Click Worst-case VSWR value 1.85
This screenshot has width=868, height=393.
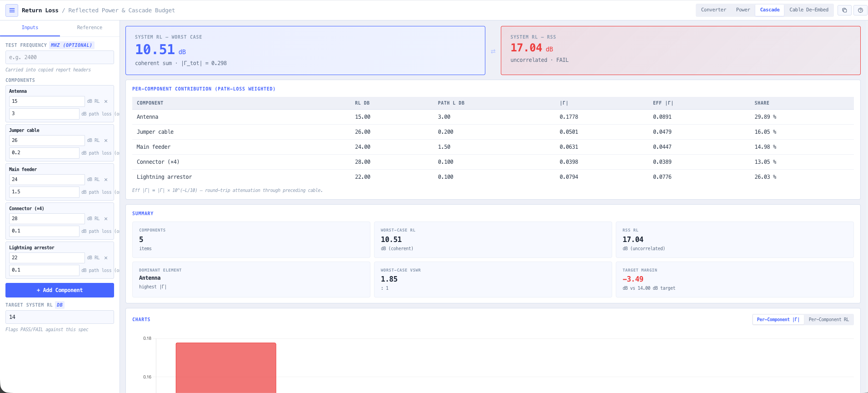(389, 279)
